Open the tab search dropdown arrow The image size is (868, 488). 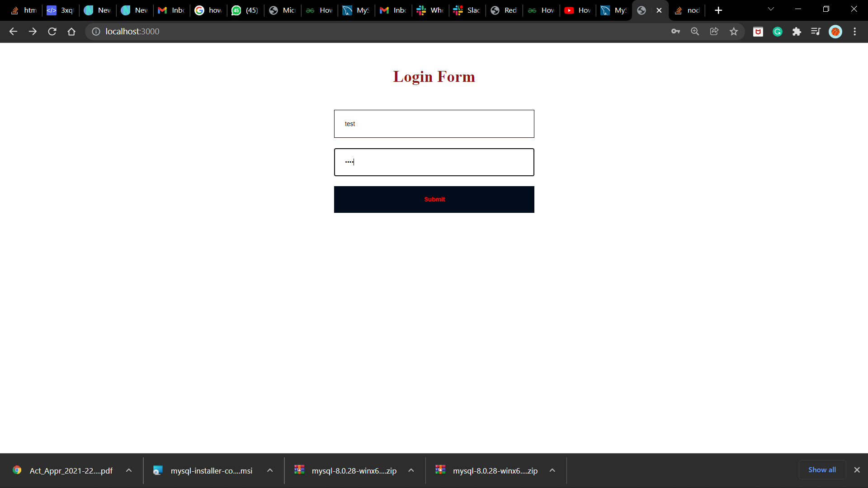(771, 9)
